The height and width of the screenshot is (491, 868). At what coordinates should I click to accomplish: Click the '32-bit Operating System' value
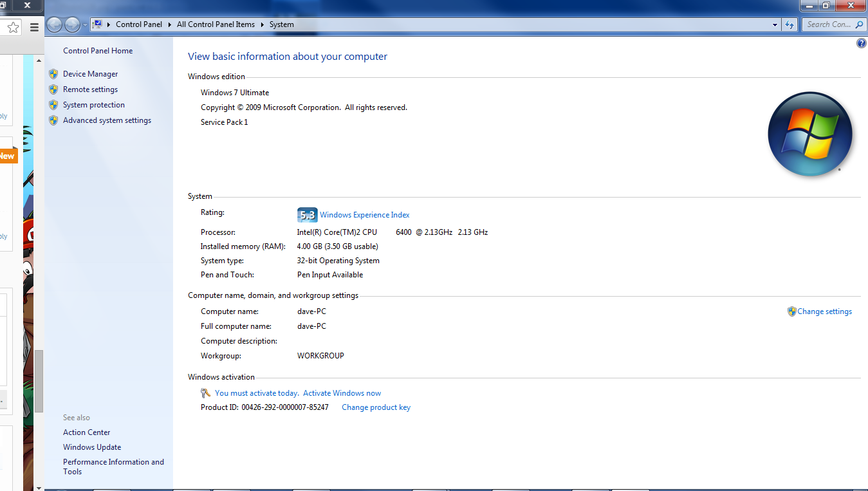pyautogui.click(x=338, y=261)
